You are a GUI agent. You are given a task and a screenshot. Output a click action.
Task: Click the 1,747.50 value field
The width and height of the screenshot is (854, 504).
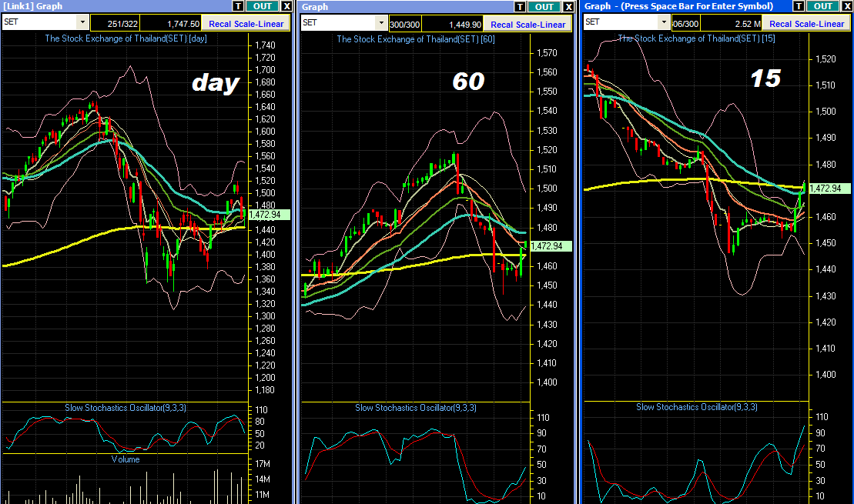click(x=171, y=24)
